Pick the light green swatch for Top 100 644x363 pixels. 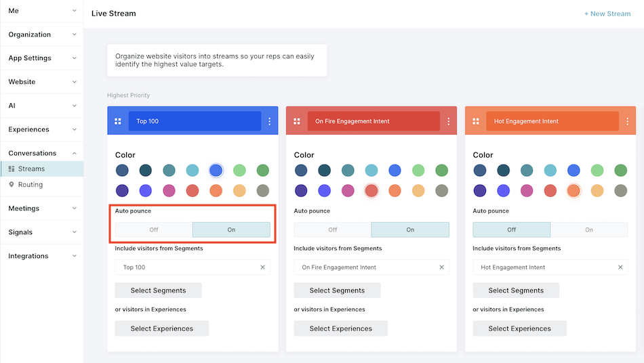point(239,170)
